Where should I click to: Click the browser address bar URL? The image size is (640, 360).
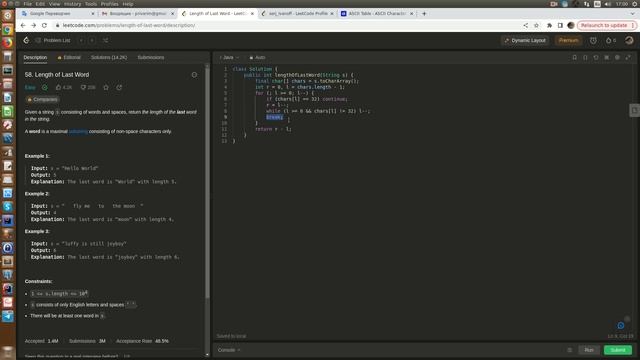tap(129, 25)
